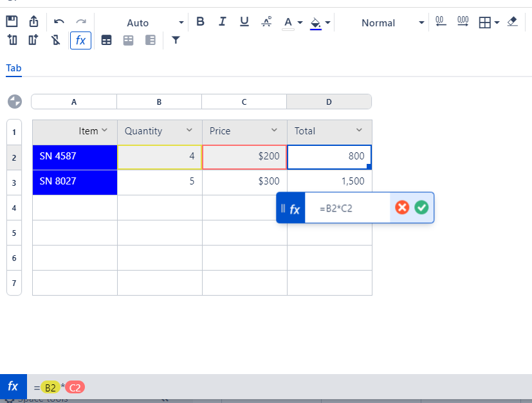Insert a new row with the row icon
The image size is (532, 403).
(13, 40)
